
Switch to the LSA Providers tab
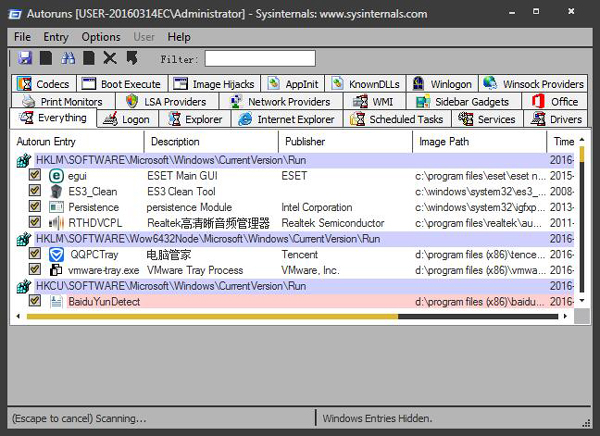166,101
